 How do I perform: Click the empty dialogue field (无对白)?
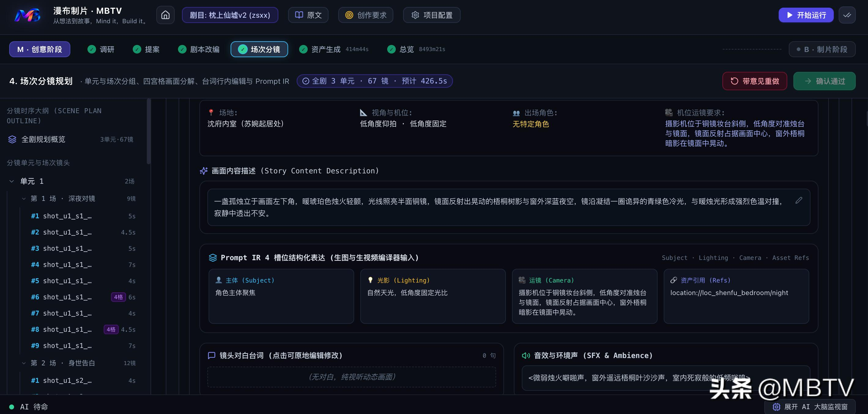(x=351, y=377)
